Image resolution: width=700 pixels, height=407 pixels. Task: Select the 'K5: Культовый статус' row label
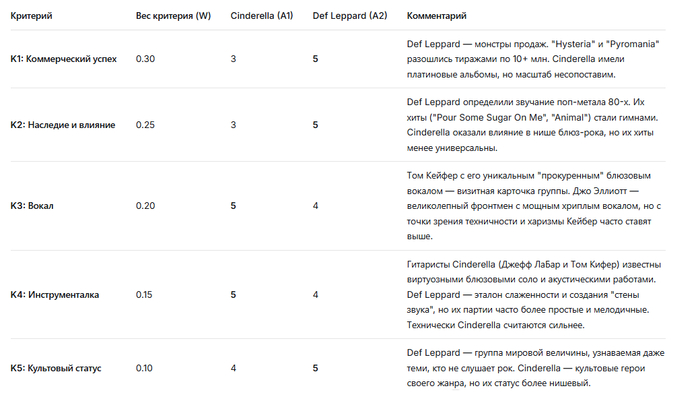[x=57, y=369]
